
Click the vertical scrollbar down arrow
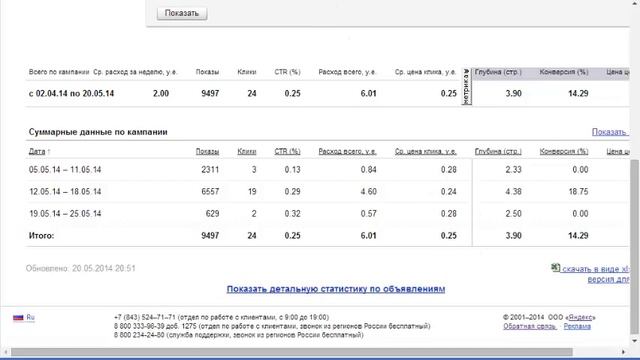635,341
